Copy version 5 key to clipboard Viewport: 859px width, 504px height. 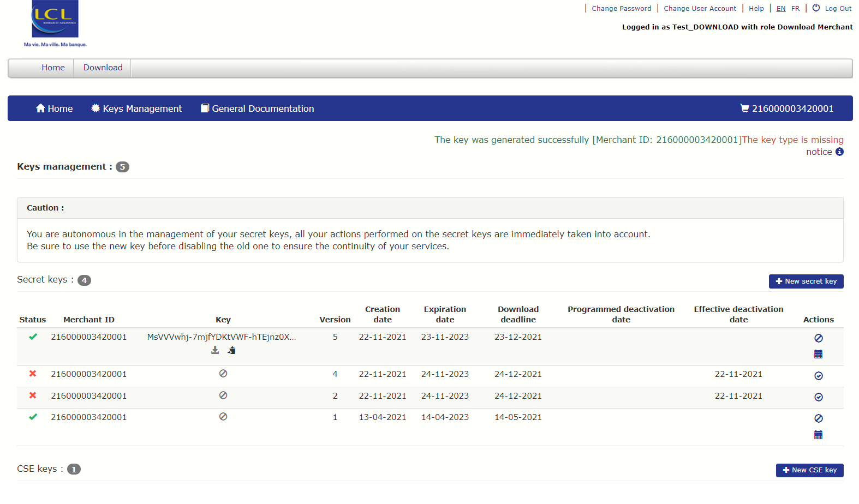[232, 350]
